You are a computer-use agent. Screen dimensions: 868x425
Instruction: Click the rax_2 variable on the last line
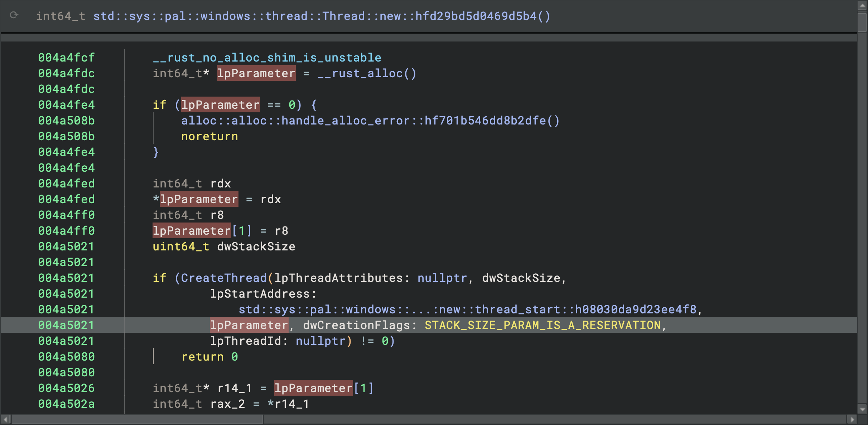[x=227, y=404]
